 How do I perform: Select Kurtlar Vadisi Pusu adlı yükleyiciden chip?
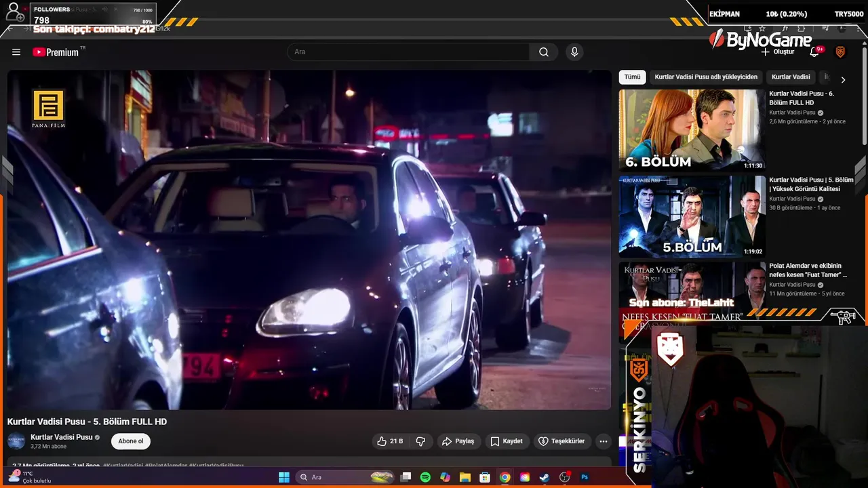point(706,77)
